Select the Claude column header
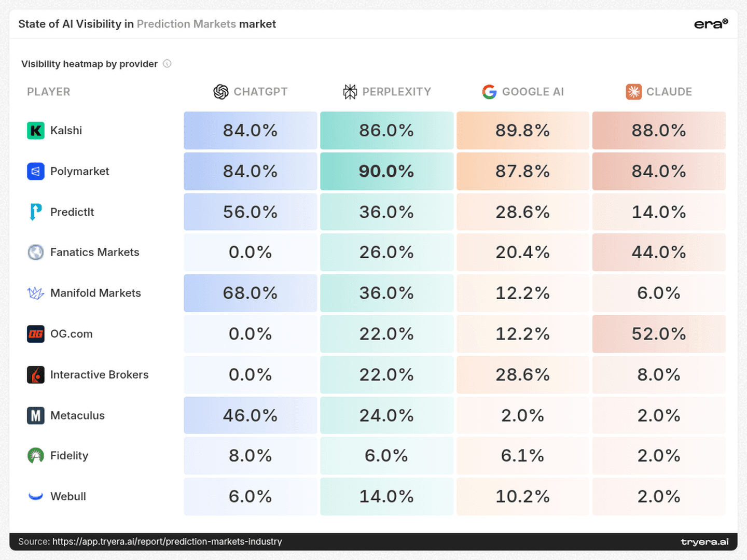This screenshot has width=747, height=560. coord(659,92)
